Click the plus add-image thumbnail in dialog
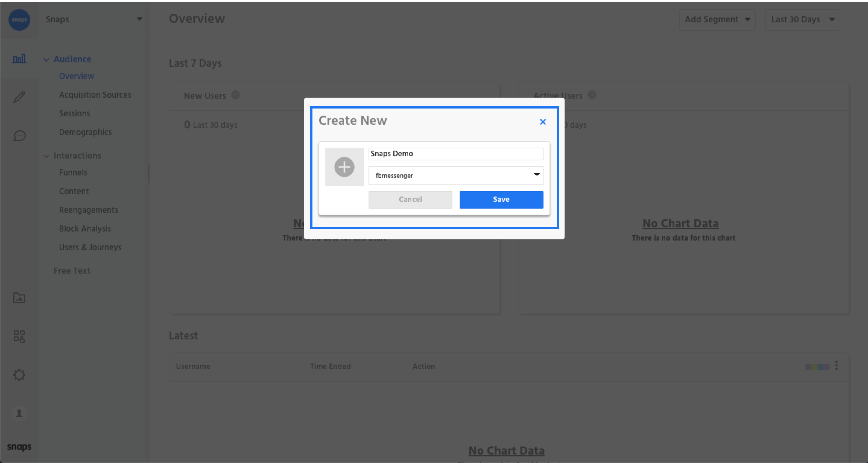Image resolution: width=868 pixels, height=463 pixels. pos(344,167)
